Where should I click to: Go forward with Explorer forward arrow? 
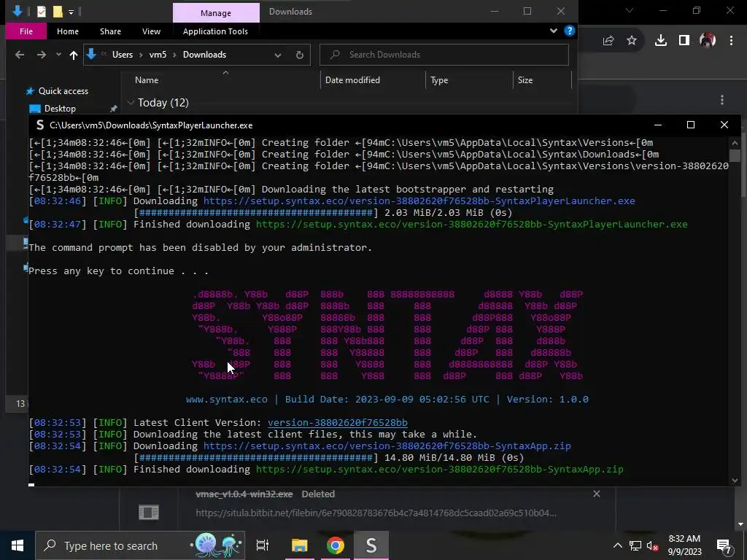(x=42, y=55)
